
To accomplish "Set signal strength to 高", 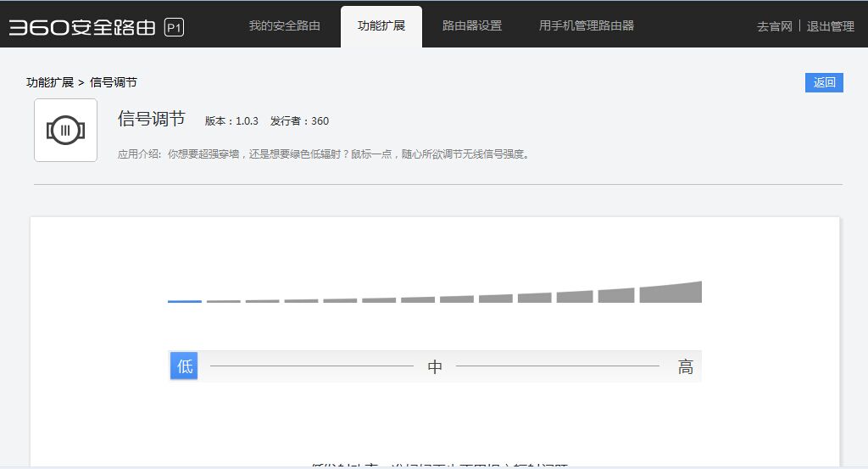I will point(685,366).
